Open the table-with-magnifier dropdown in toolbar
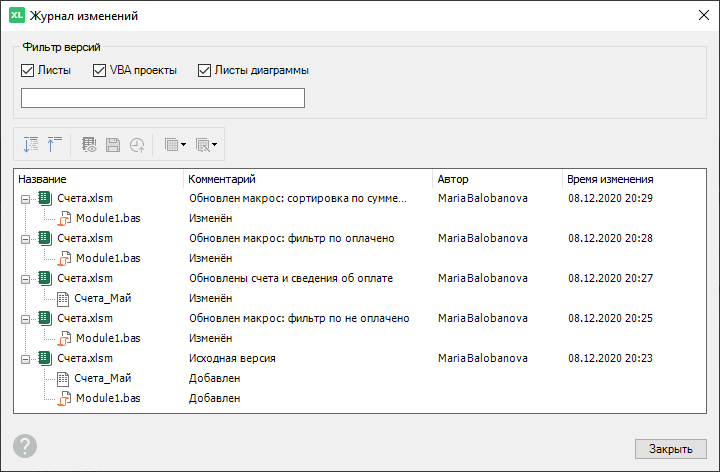Screen dimensions: 720x472 (x=208, y=144)
